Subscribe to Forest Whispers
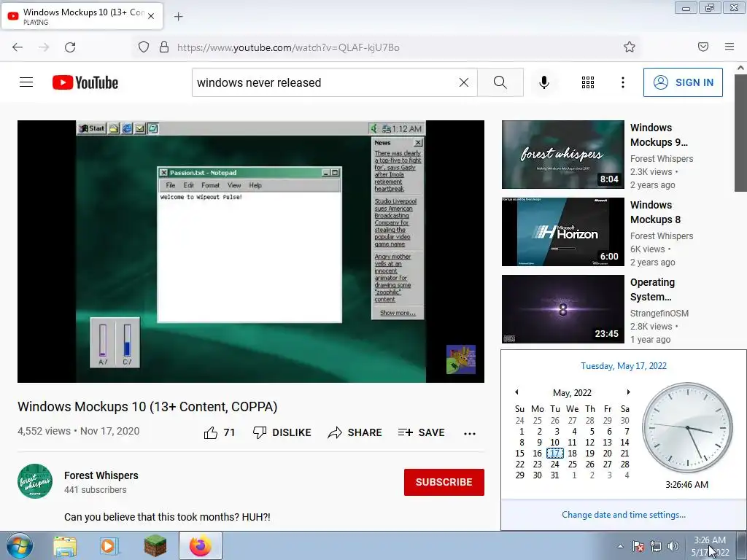 [x=444, y=482]
